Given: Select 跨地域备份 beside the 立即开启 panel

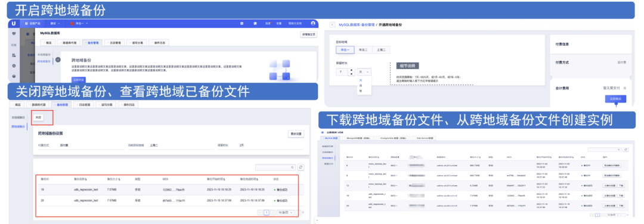Looking at the screenshot, I should (44, 61).
